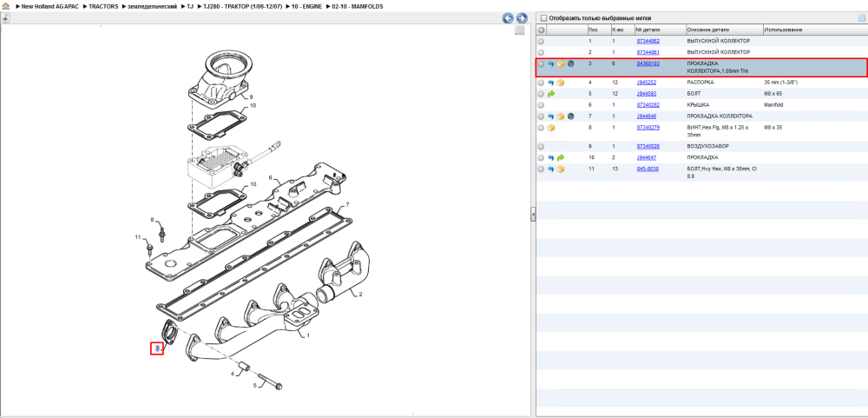Image resolution: width=868 pixels, height=418 pixels.
Task: Select callout 1 on the manifold diagram
Action: (x=308, y=335)
